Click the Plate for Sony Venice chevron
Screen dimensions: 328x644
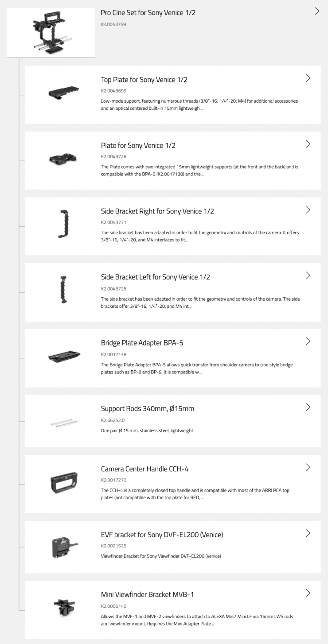tap(308, 144)
